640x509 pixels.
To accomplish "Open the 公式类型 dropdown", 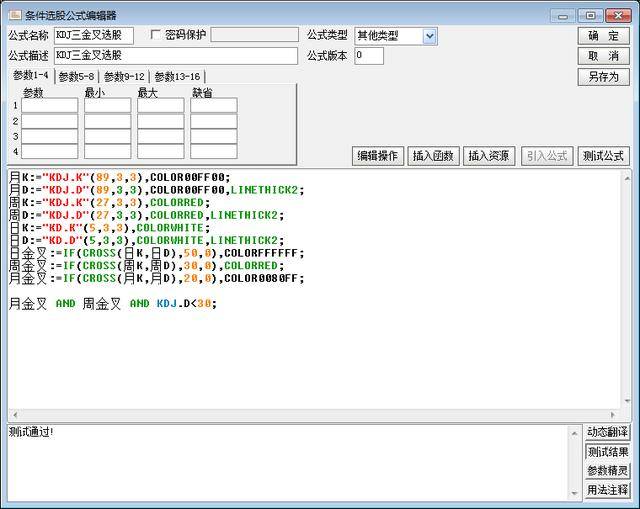I will tap(429, 36).
